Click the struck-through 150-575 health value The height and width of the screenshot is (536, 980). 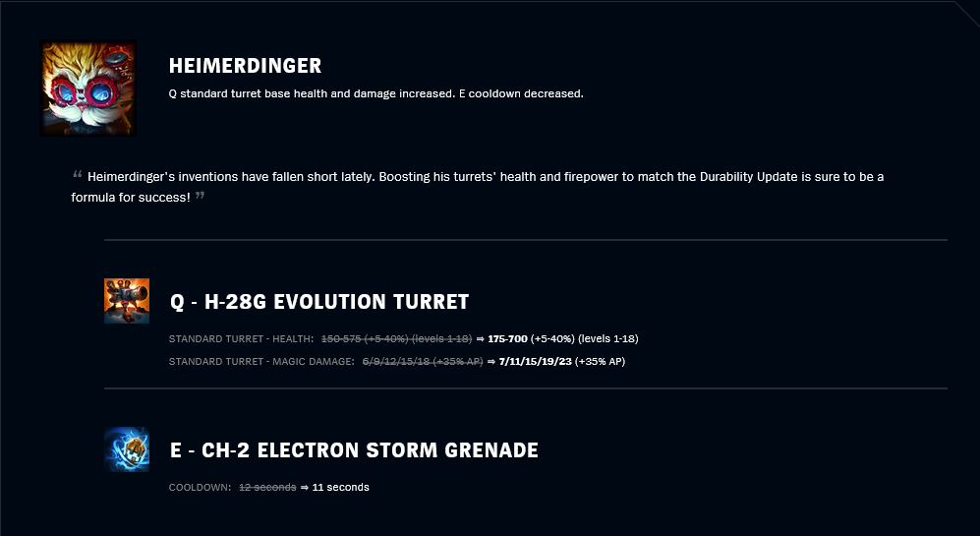pos(396,339)
